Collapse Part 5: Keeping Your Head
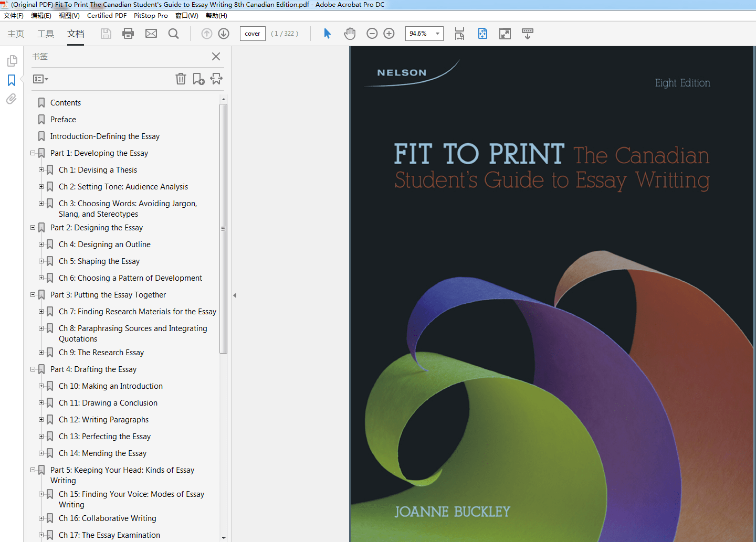Screen dimensions: 756x542 coord(33,470)
